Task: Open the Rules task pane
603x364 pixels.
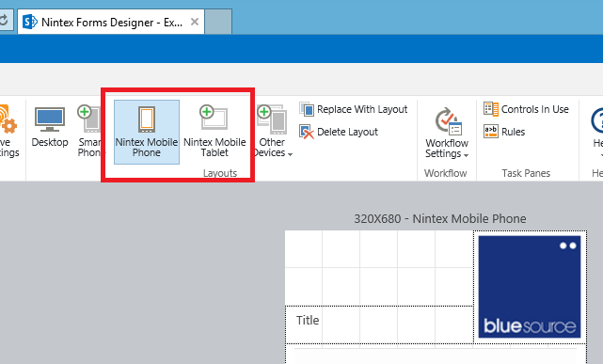Action: [x=504, y=132]
